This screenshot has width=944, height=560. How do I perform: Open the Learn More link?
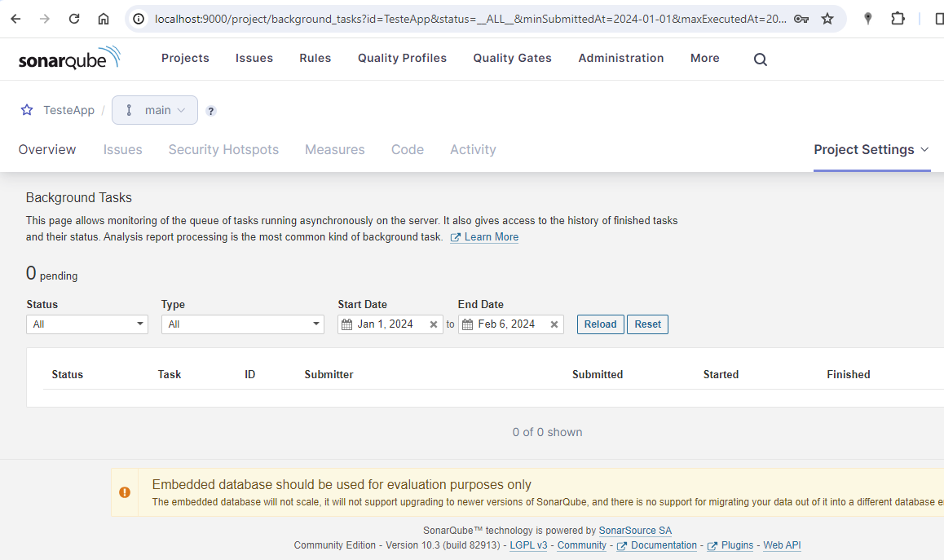click(485, 236)
